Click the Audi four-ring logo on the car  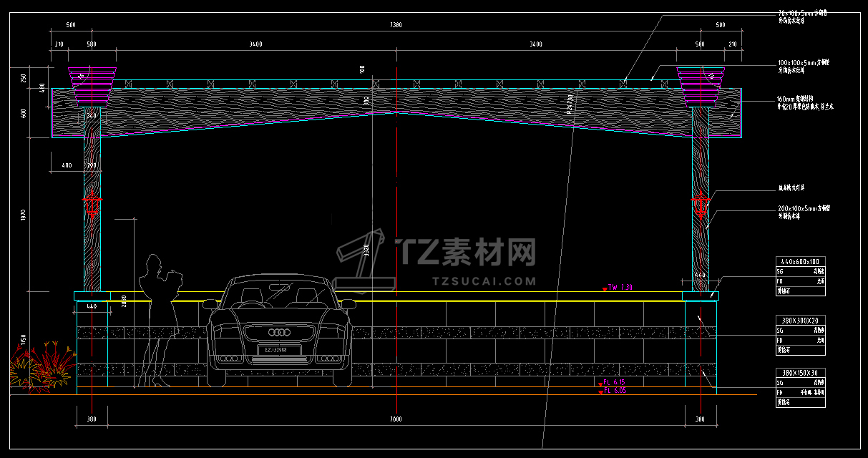pos(279,333)
